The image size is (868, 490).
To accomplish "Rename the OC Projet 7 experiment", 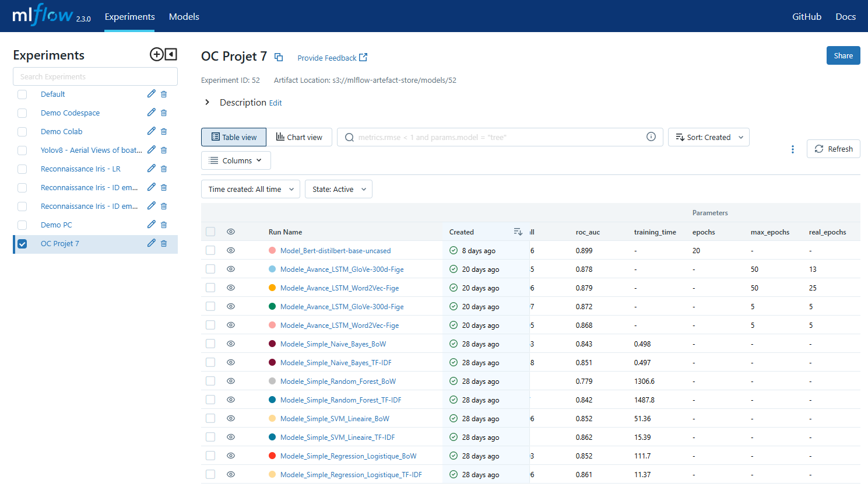I will click(x=152, y=243).
